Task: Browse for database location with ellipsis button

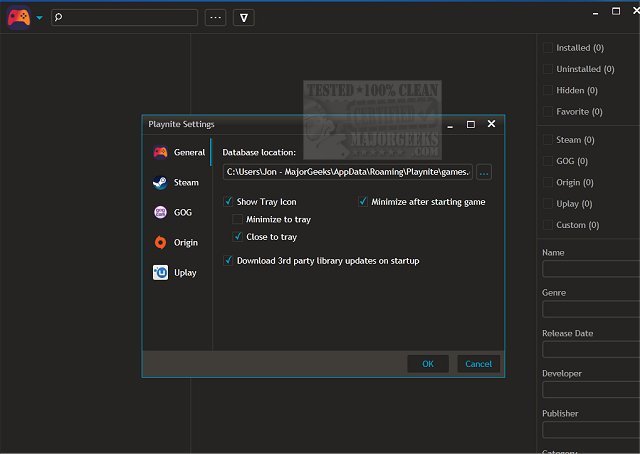Action: click(484, 172)
